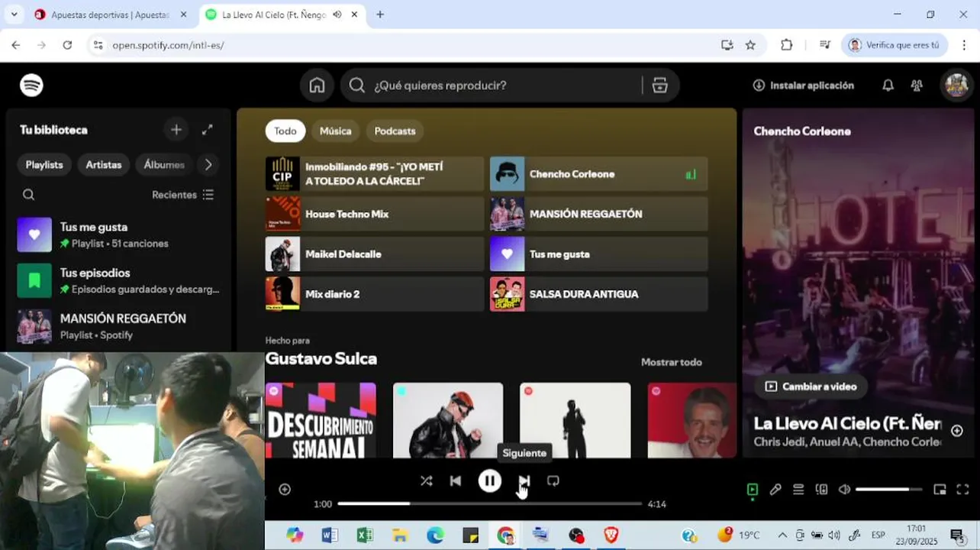
Task: Open Word from taskbar
Action: click(x=330, y=535)
